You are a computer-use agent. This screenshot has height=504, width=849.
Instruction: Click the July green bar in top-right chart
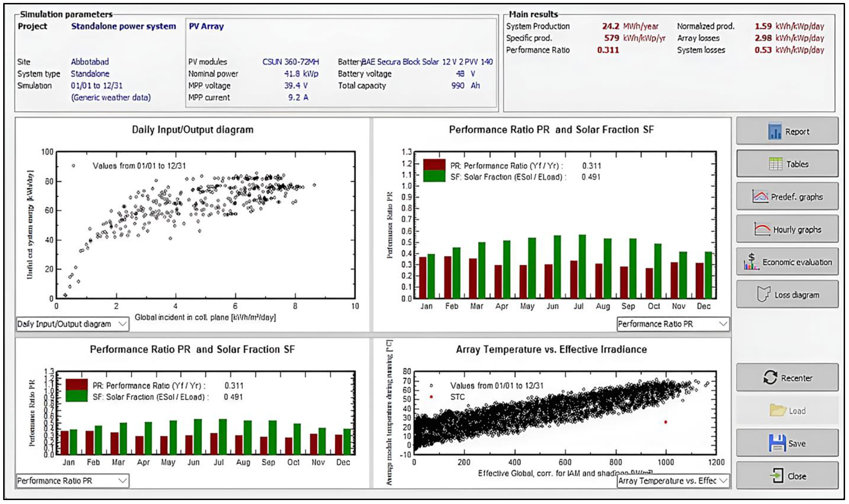point(582,267)
